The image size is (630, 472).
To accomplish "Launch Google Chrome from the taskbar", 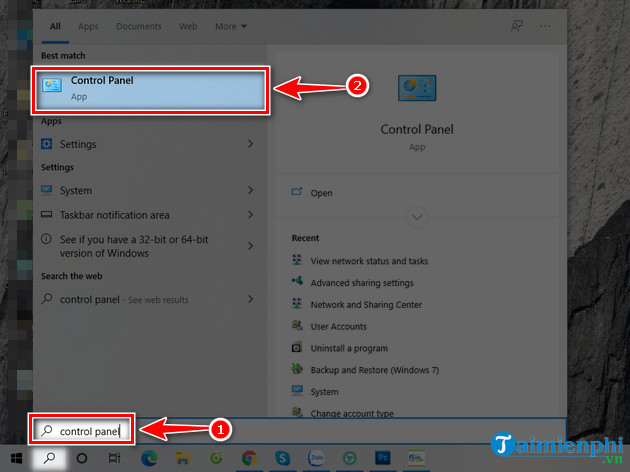I will pos(249,458).
